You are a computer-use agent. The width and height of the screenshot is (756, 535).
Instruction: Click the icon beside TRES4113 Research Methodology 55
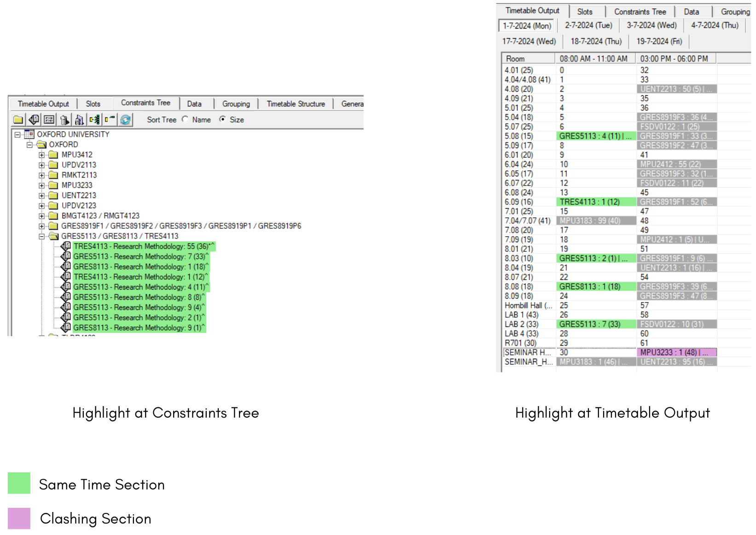pyautogui.click(x=66, y=246)
